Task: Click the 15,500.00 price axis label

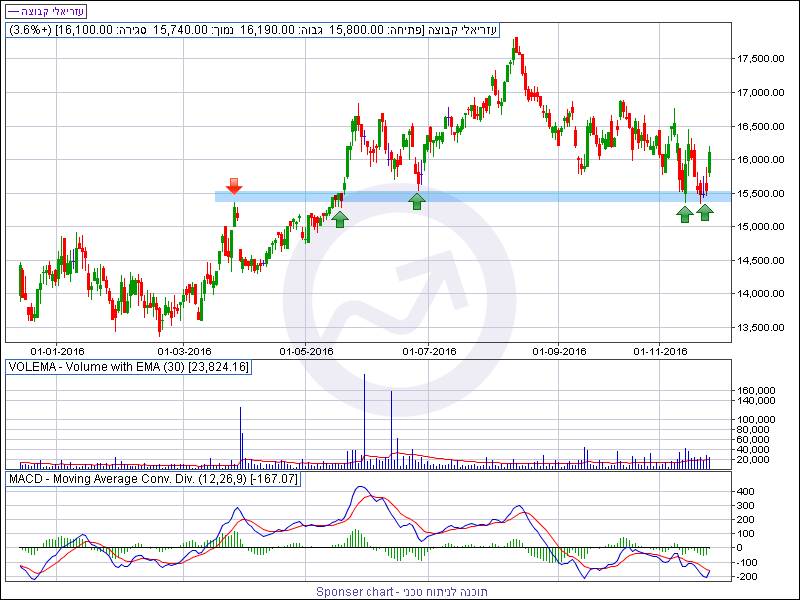Action: 760,194
